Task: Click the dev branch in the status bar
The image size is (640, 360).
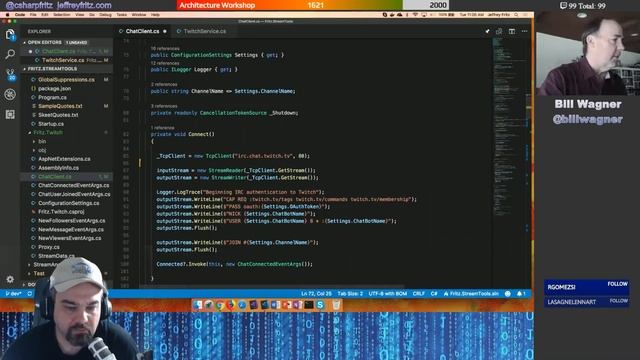Action: (14, 293)
